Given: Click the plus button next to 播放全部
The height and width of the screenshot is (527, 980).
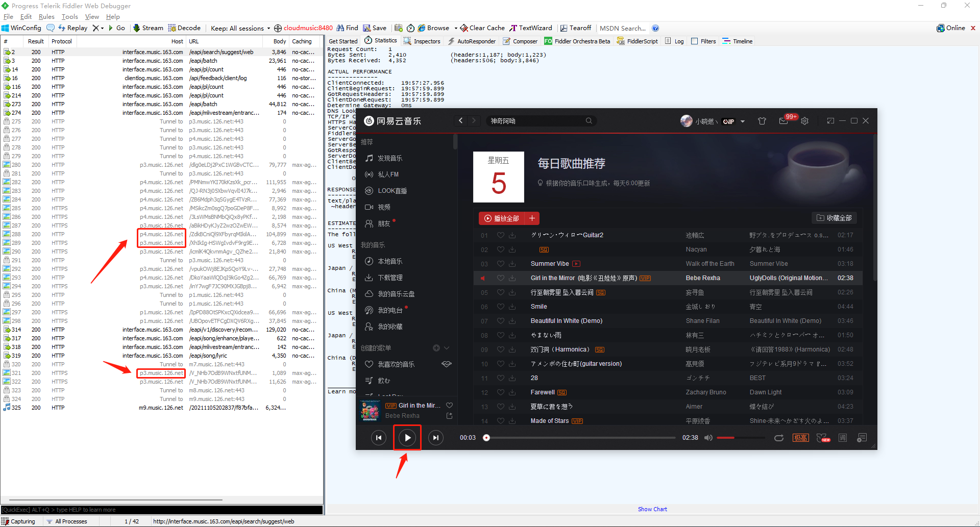Looking at the screenshot, I should (x=532, y=218).
